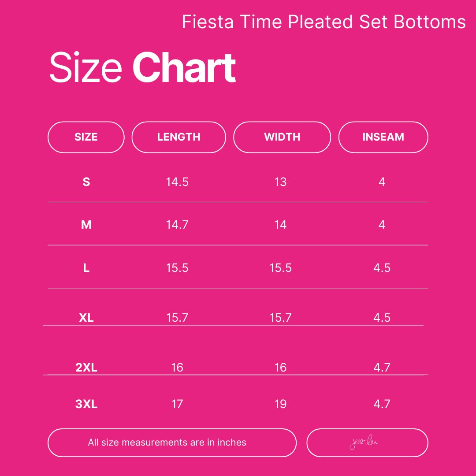This screenshot has width=476, height=476.
Task: Click the SIZE column header pill
Action: 86,137
